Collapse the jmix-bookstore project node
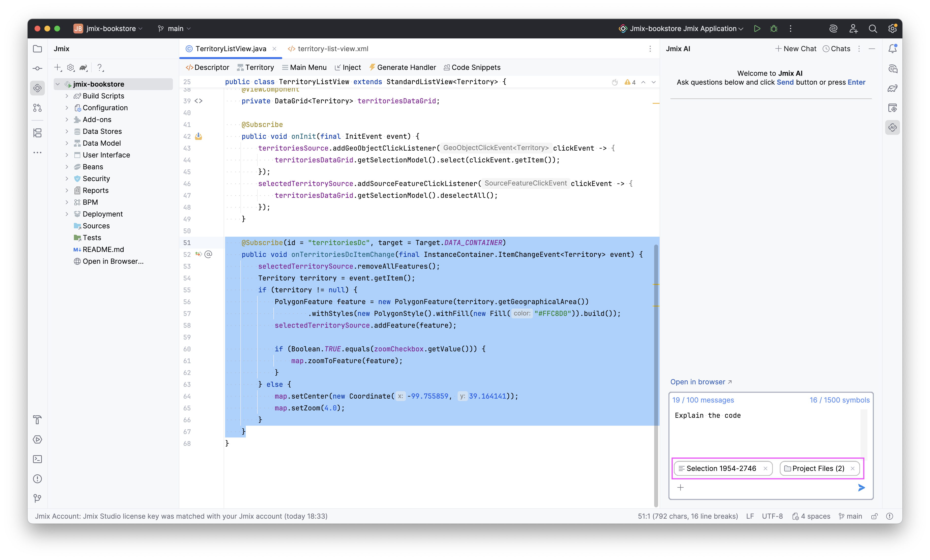This screenshot has width=930, height=560. click(58, 84)
